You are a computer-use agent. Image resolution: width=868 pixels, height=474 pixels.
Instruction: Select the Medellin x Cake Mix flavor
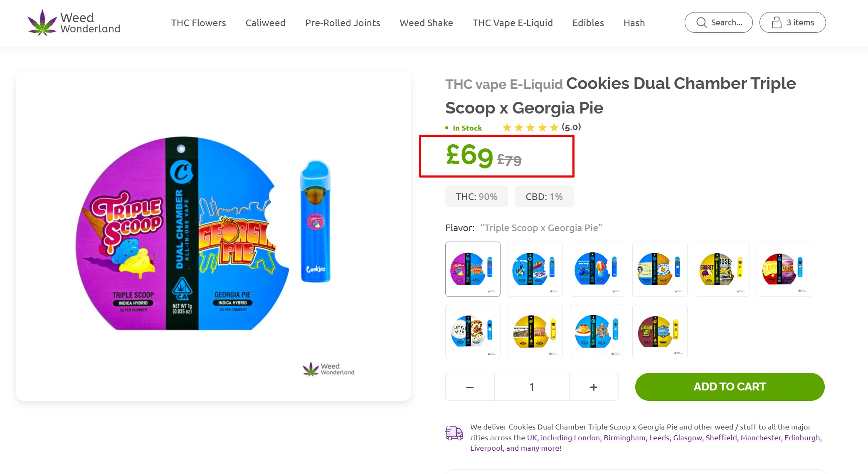(535, 331)
